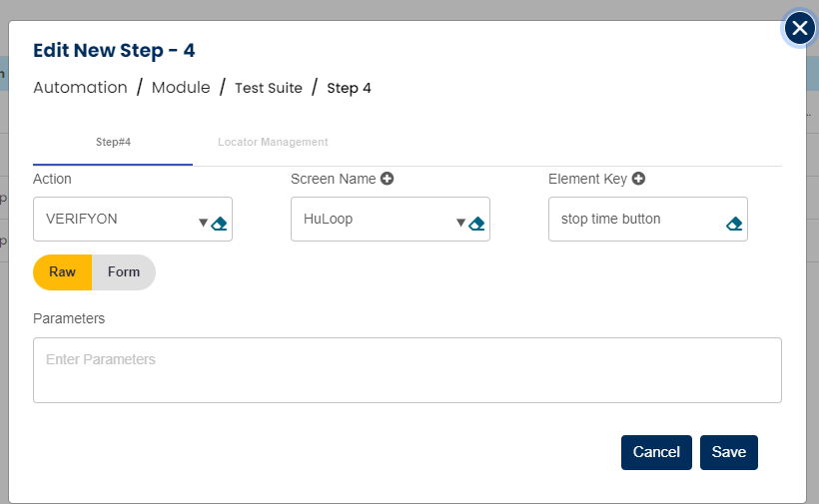Expand the Action VERIFYON dropdown arrow
This screenshot has width=819, height=504.
pos(203,223)
